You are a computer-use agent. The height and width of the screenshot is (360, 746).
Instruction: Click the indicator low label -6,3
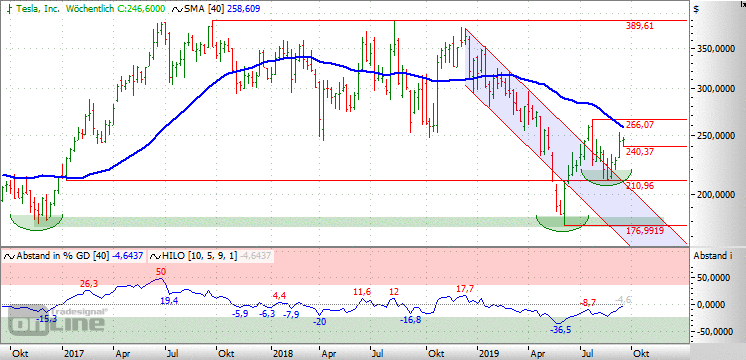tap(268, 313)
